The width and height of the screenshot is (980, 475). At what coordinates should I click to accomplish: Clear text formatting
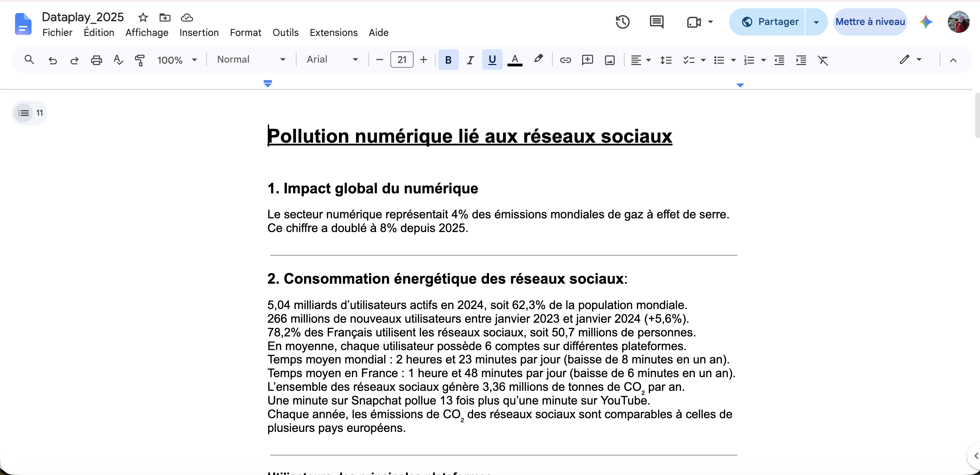click(x=823, y=60)
